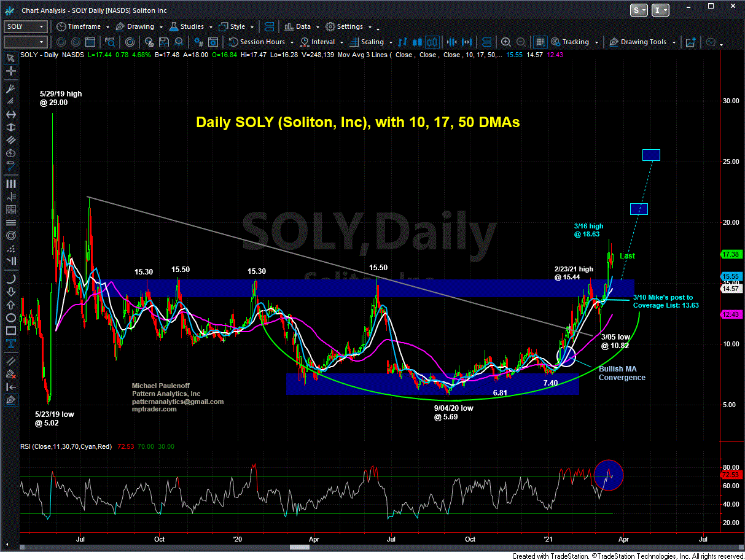Open the Timeframe menu
745x560 pixels.
78,26
